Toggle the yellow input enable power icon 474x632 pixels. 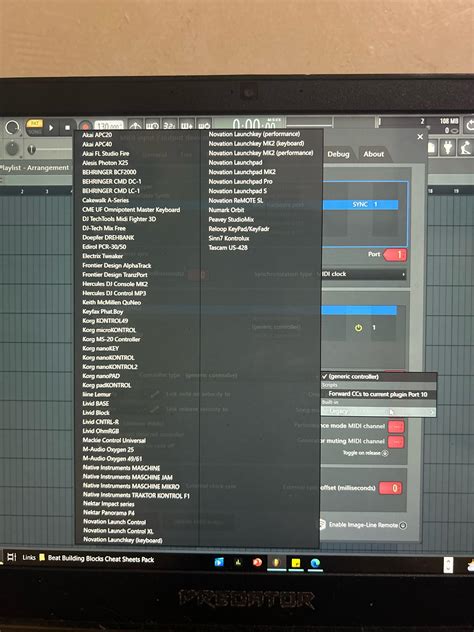(x=358, y=328)
